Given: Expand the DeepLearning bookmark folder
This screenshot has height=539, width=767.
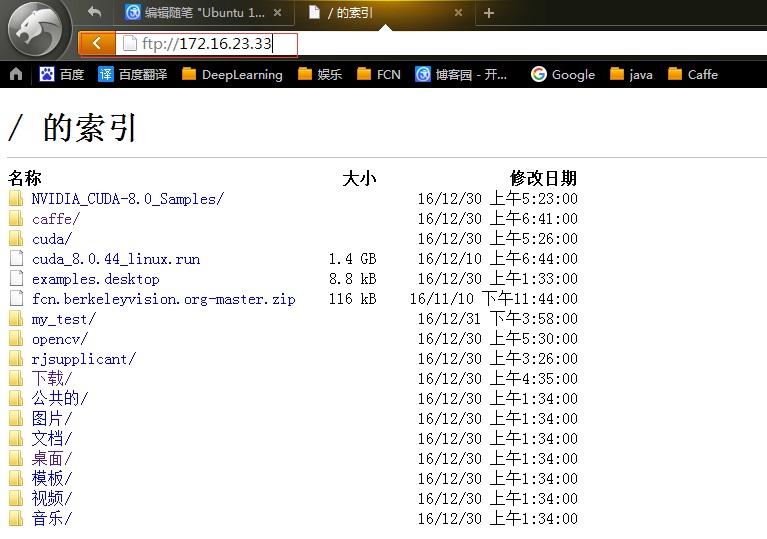Looking at the screenshot, I should tap(232, 74).
